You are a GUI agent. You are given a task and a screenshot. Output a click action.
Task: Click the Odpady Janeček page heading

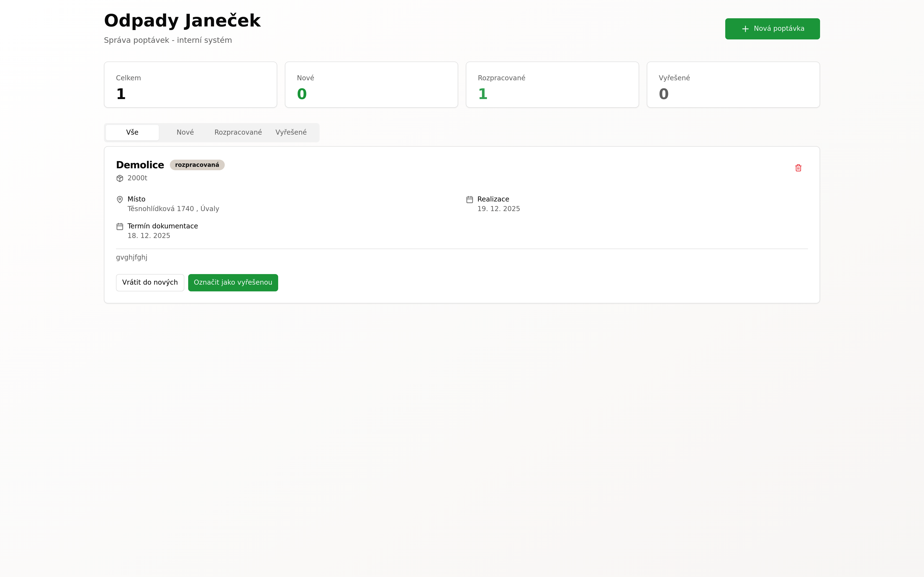point(182,21)
